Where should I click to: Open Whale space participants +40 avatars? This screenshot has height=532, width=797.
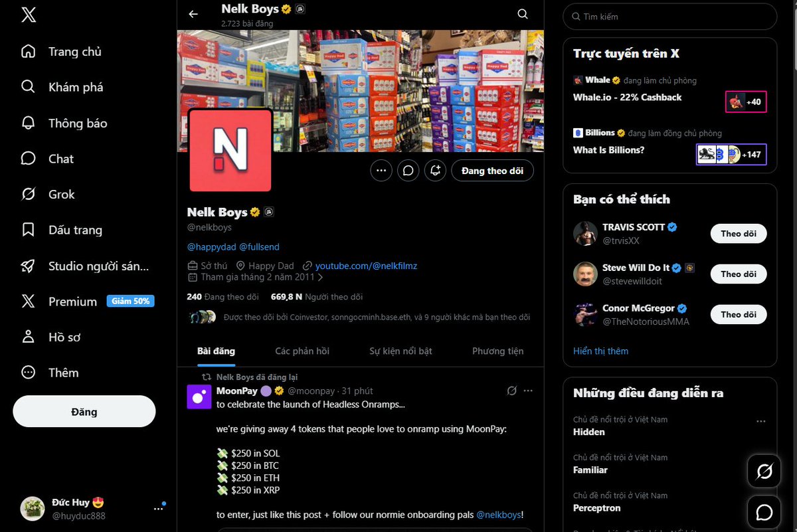tap(746, 102)
